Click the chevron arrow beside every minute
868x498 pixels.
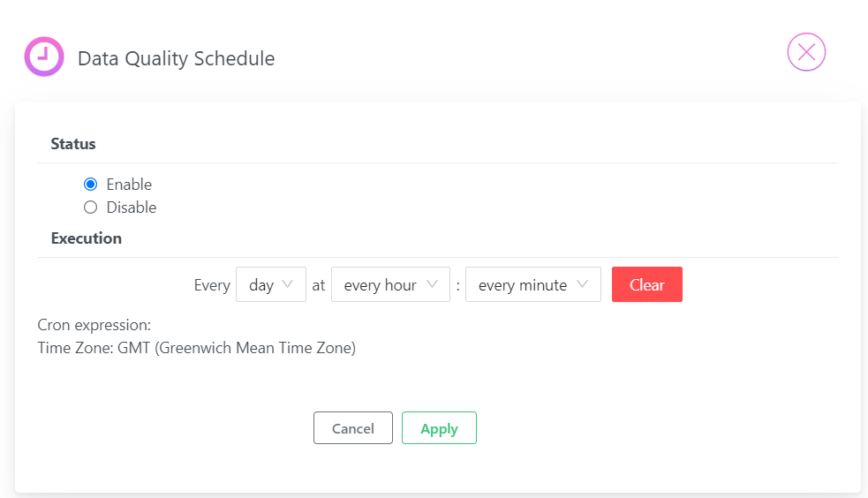[582, 283]
